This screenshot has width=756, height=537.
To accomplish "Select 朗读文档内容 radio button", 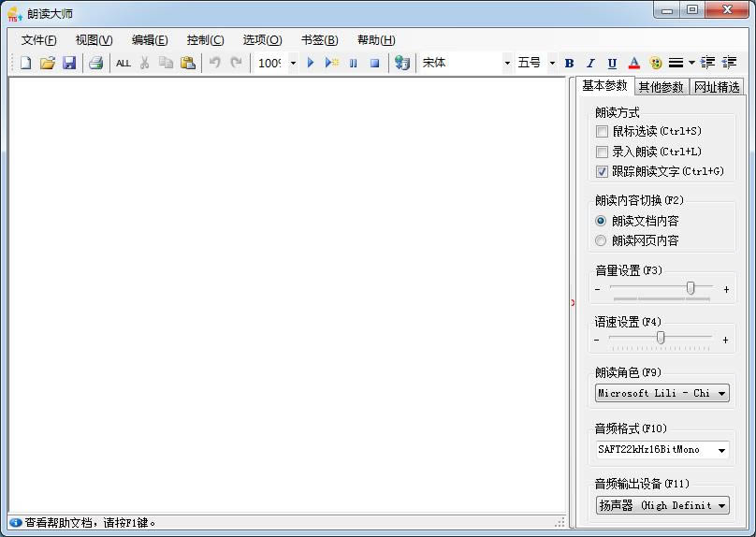I will tap(601, 221).
